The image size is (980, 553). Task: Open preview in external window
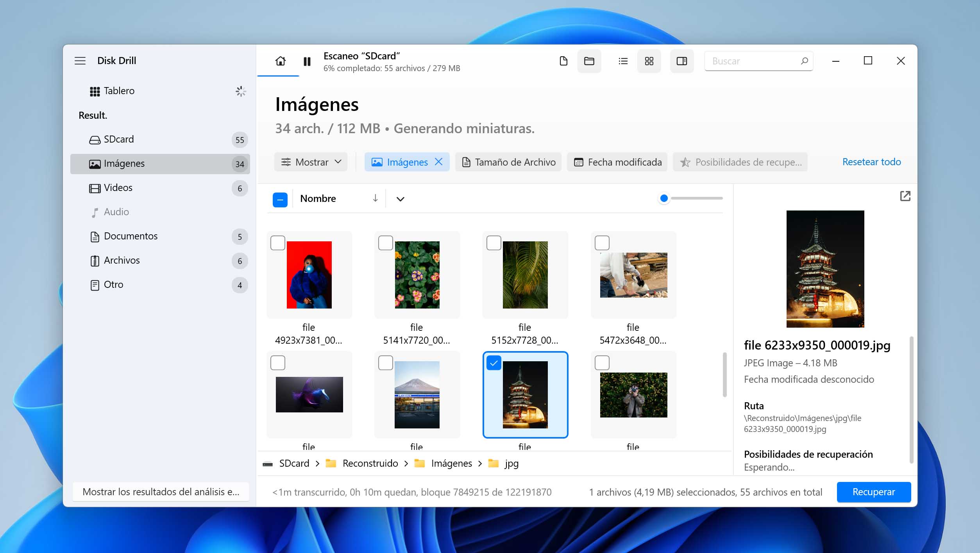pyautogui.click(x=905, y=196)
